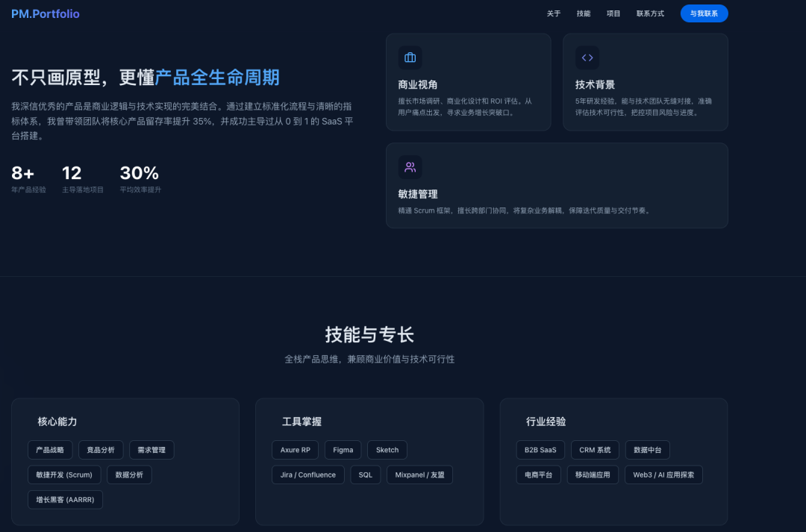
Task: Click the 数据分析 capability tag
Action: [129, 475]
